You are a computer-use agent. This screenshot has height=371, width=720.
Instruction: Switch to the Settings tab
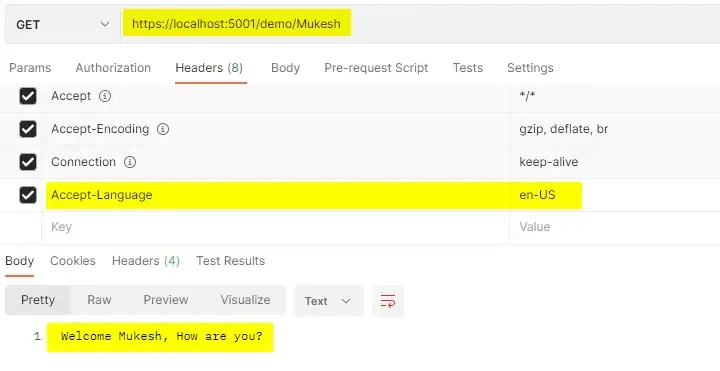530,68
